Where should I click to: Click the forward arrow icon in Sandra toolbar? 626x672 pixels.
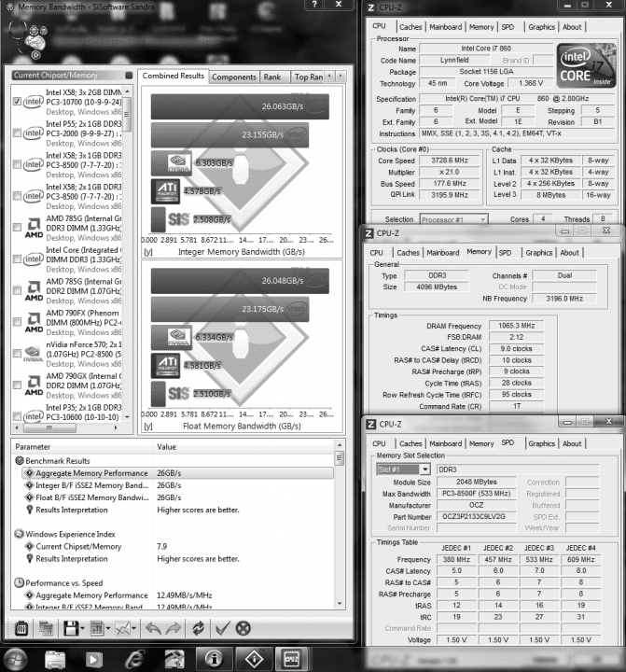tap(174, 629)
